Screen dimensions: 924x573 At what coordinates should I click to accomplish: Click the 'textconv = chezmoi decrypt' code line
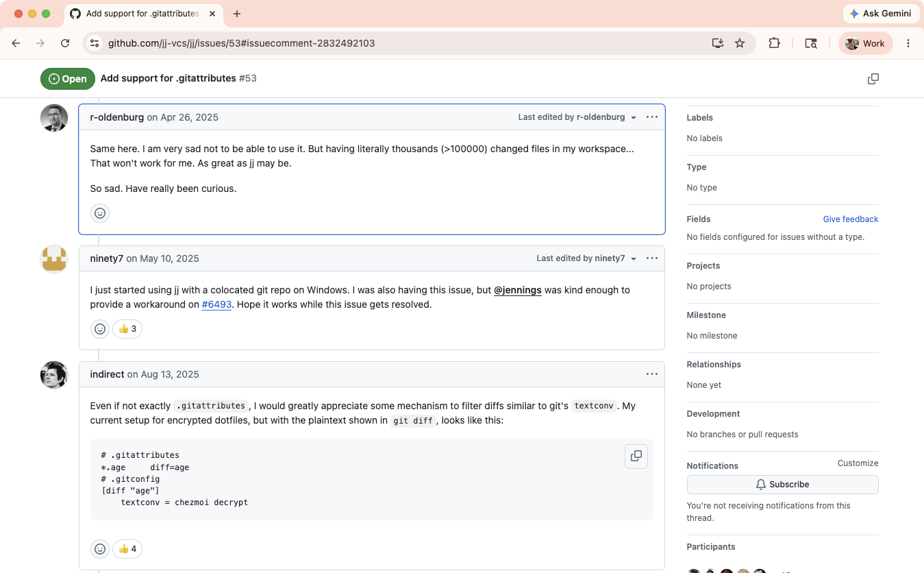tap(184, 502)
